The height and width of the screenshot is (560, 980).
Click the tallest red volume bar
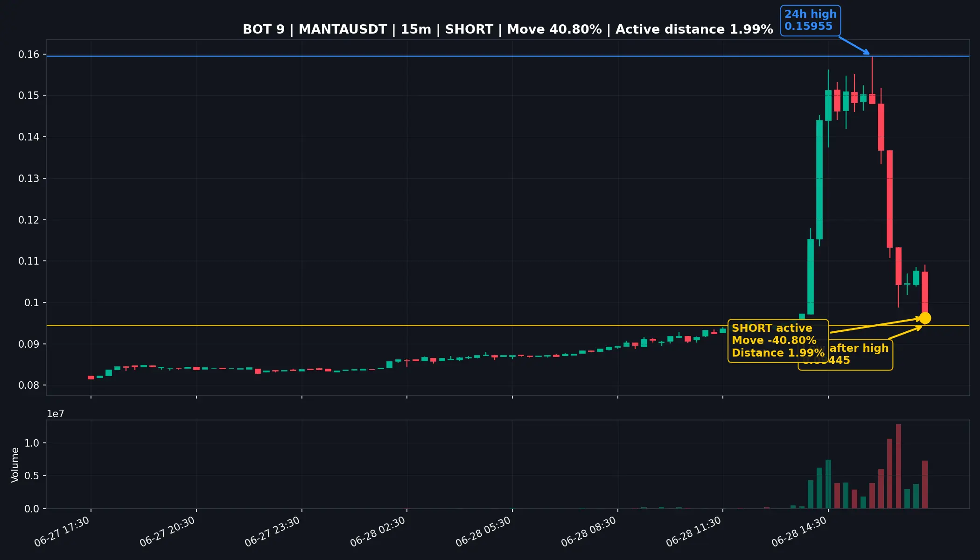(898, 466)
